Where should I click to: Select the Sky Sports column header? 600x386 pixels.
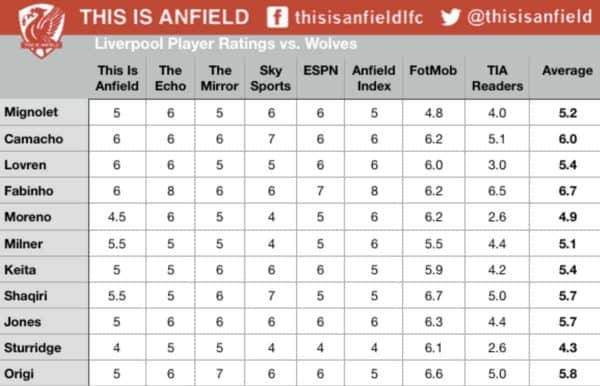coord(271,78)
